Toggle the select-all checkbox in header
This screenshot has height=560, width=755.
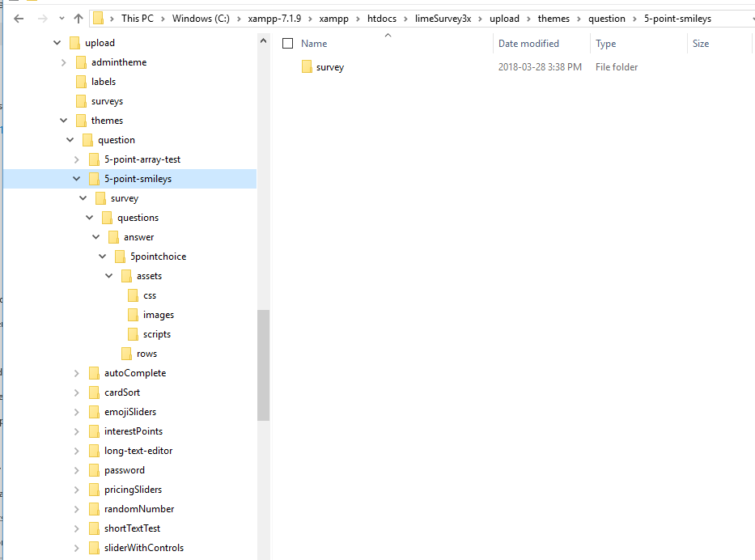pos(287,44)
